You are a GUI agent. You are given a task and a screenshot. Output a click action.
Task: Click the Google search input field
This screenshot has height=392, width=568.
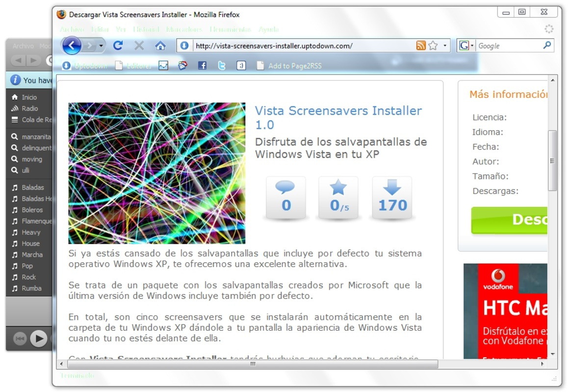509,46
